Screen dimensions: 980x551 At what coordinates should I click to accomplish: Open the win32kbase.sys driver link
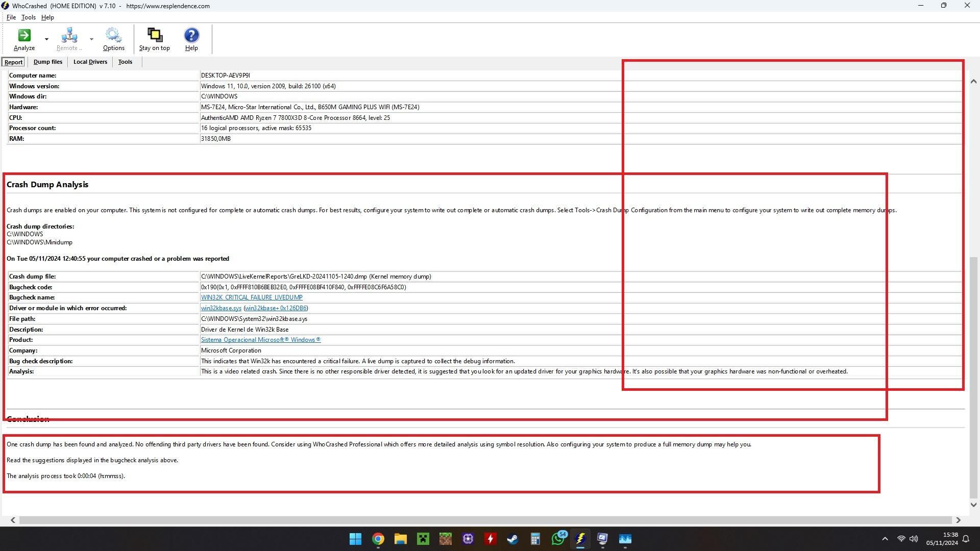pyautogui.click(x=221, y=308)
